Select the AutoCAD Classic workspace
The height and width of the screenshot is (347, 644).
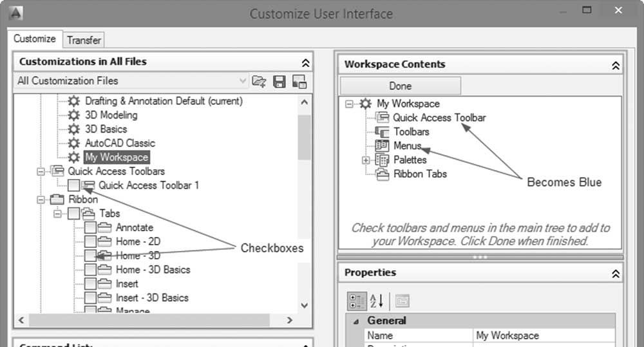pos(120,144)
